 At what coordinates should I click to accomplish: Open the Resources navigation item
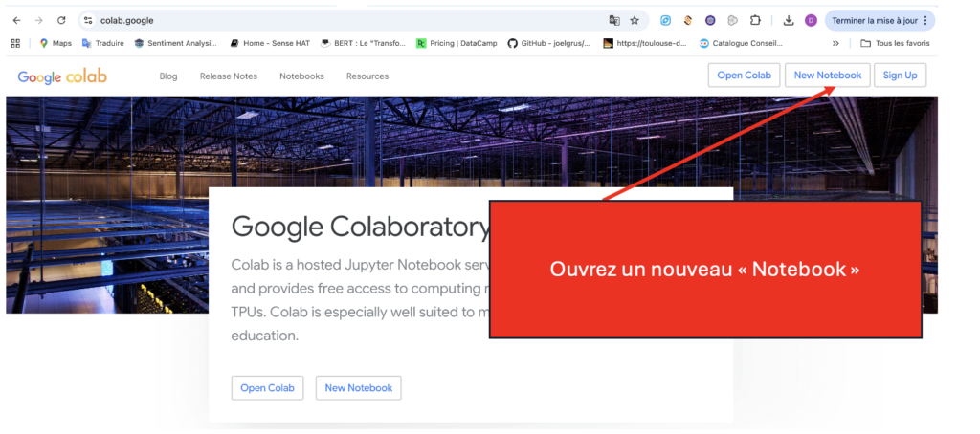pyautogui.click(x=367, y=76)
